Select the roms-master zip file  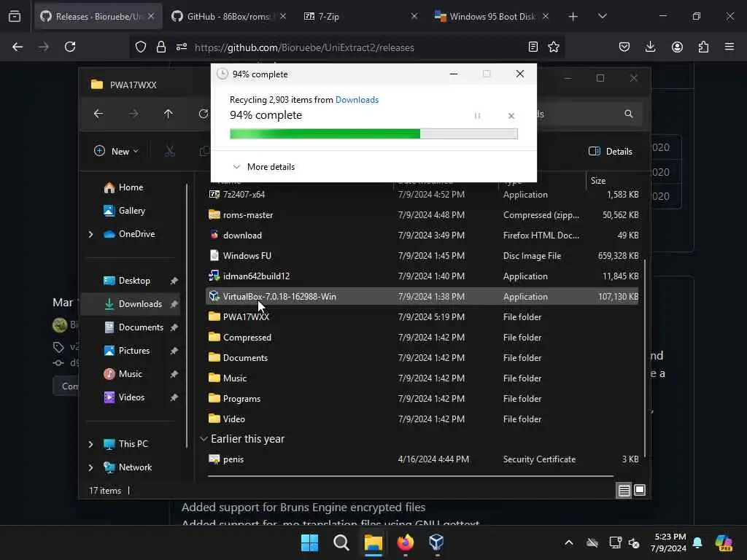point(422,215)
